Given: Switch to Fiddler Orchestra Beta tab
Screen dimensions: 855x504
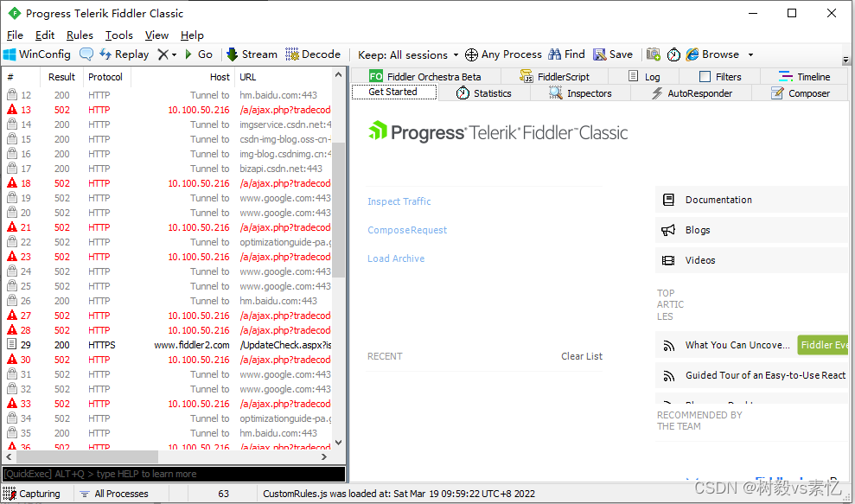Looking at the screenshot, I should point(425,76).
